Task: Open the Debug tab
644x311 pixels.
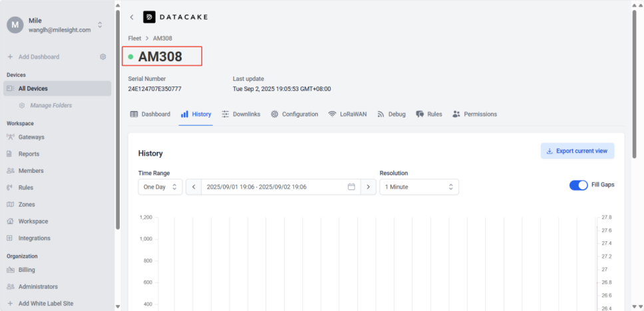Action: click(x=391, y=114)
